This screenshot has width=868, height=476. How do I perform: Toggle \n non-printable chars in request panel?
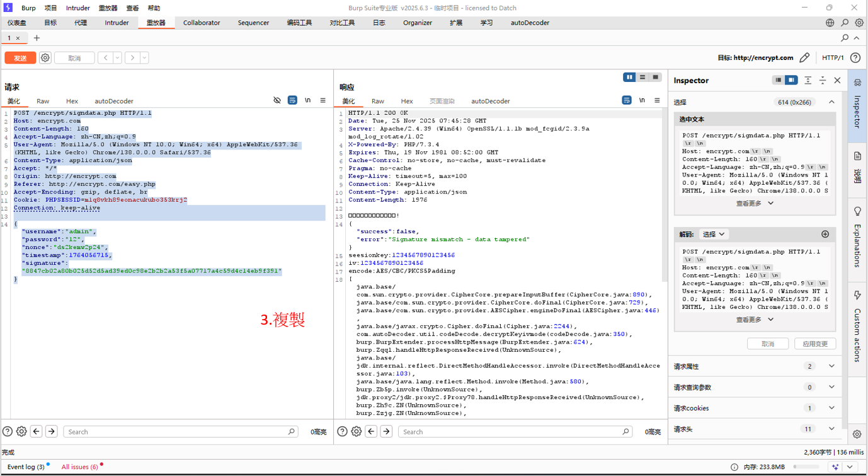pos(308,100)
